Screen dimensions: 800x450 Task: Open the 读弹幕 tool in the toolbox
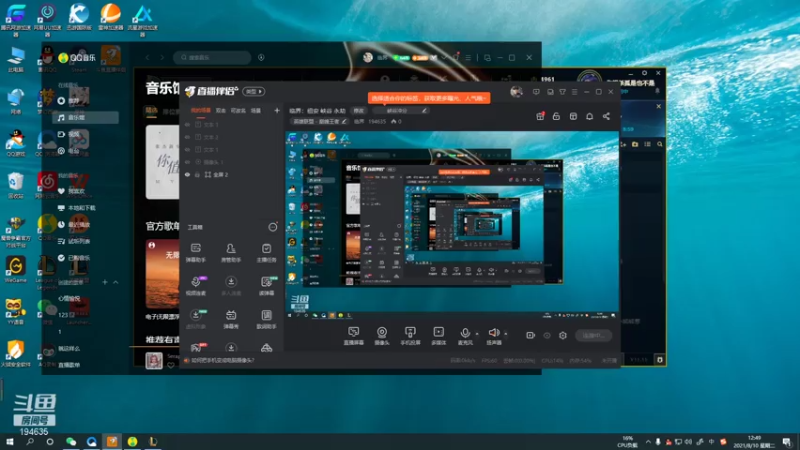click(x=266, y=286)
